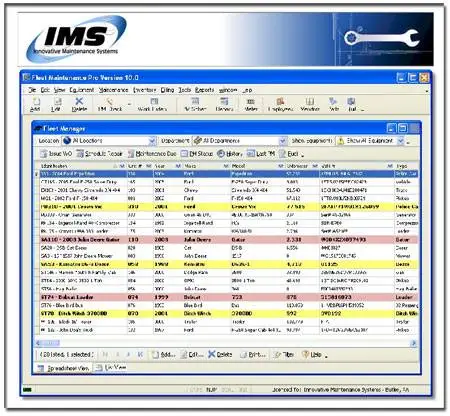Select the John Deere Mower row
Viewport: 450px width, 416px height.
coord(229,256)
